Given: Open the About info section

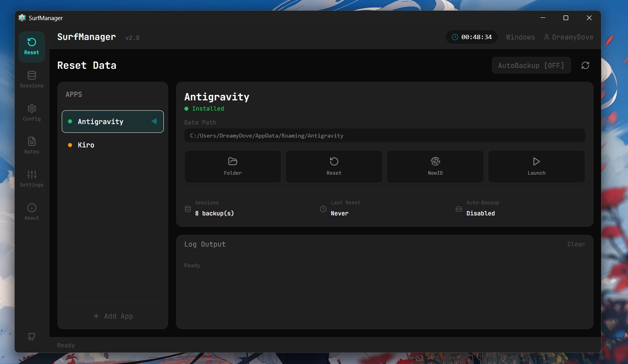Looking at the screenshot, I should (x=32, y=212).
